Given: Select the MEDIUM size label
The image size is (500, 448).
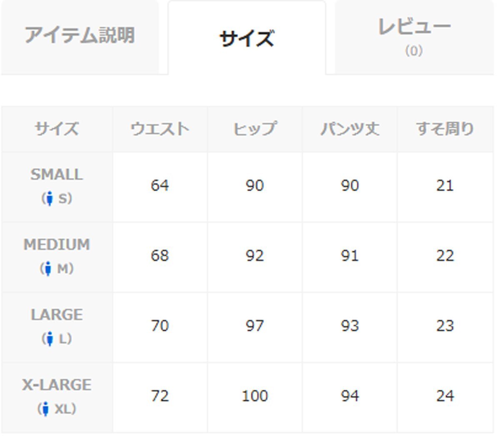Looking at the screenshot, I should pos(57,244).
